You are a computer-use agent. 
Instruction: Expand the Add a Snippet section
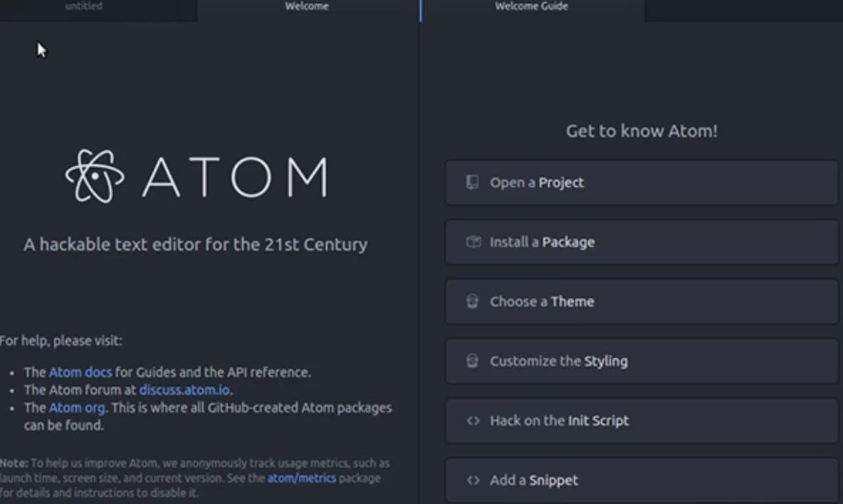click(x=642, y=481)
